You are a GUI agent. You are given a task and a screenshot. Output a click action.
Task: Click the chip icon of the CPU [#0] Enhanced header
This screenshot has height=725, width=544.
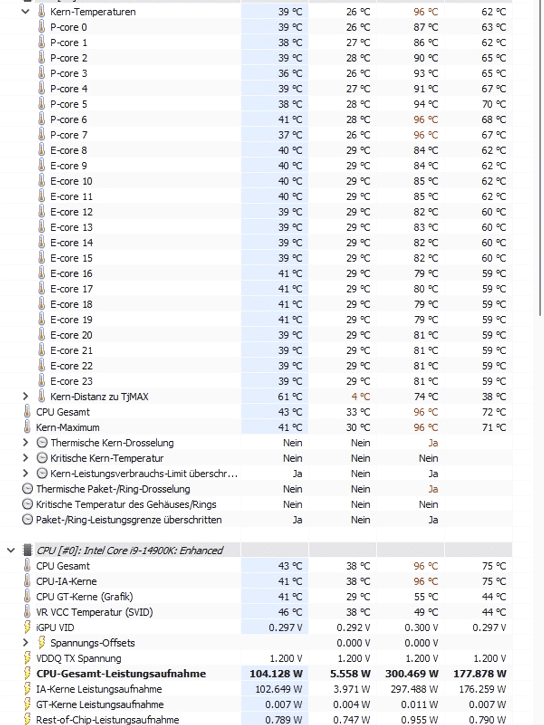tap(28, 550)
